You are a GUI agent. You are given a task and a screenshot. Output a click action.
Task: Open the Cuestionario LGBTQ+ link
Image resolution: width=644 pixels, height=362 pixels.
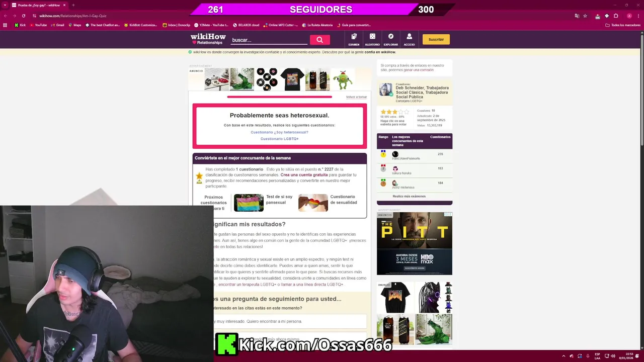(279, 139)
